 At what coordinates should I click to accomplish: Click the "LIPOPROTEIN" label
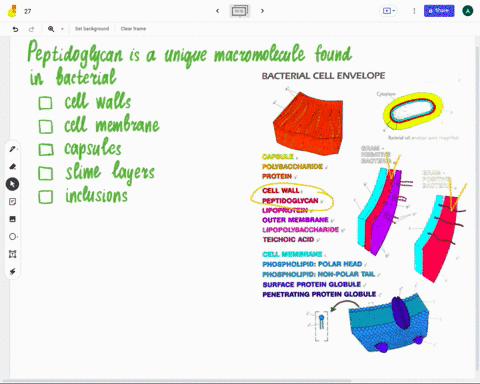(x=285, y=210)
